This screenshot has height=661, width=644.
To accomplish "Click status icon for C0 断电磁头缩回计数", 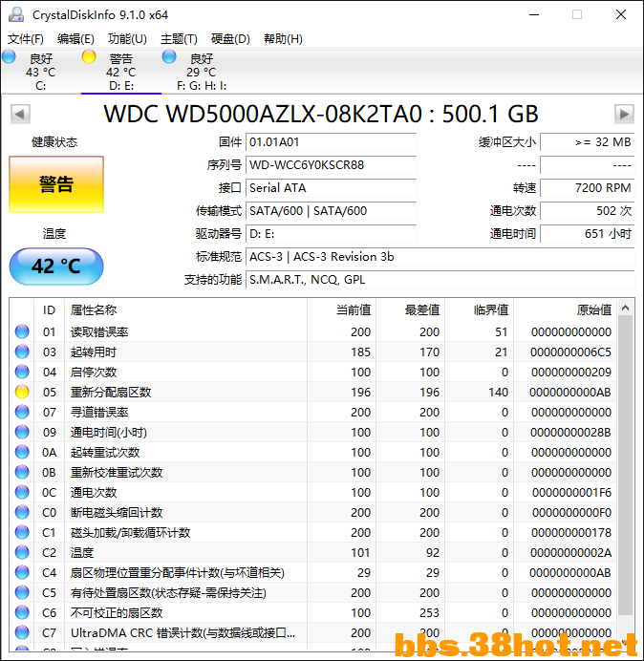I will tap(22, 512).
